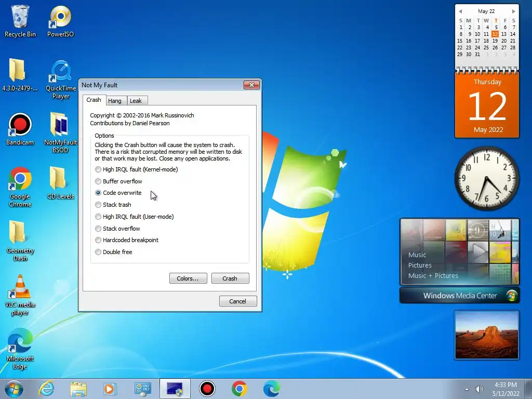Click the Show desktop strip
Viewport: 532px width, 399px height.
tap(529, 389)
